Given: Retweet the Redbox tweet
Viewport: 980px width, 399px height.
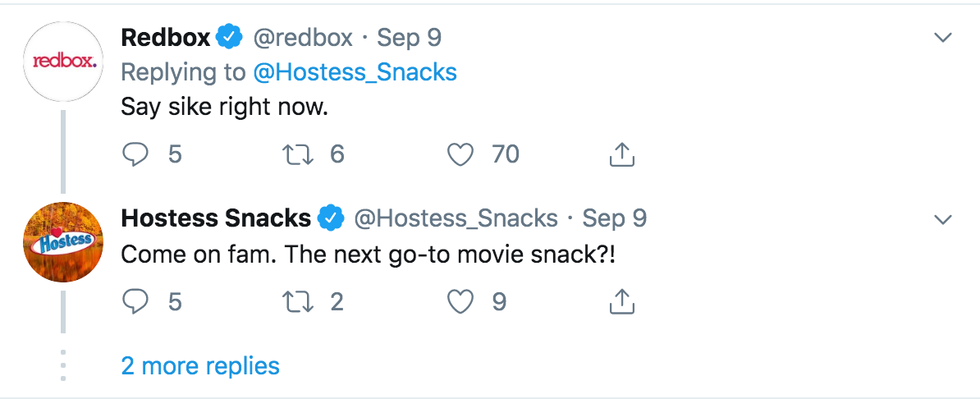Looking at the screenshot, I should 296,154.
